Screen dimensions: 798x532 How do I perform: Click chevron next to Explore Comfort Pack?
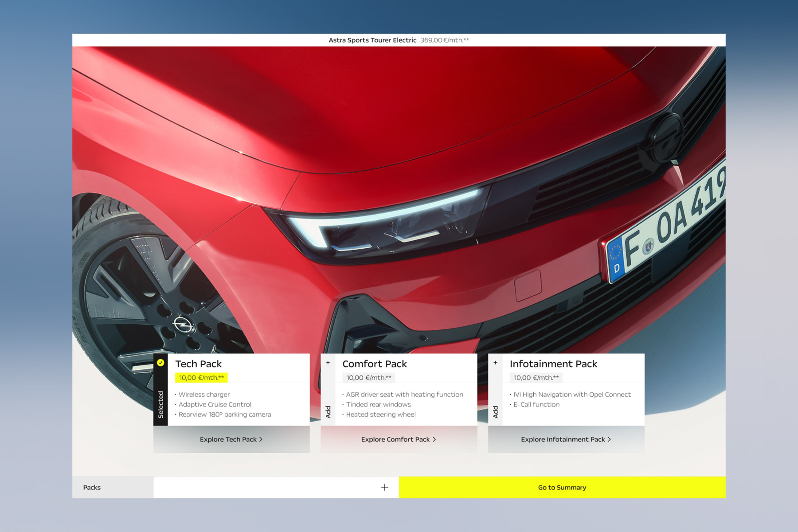click(434, 439)
